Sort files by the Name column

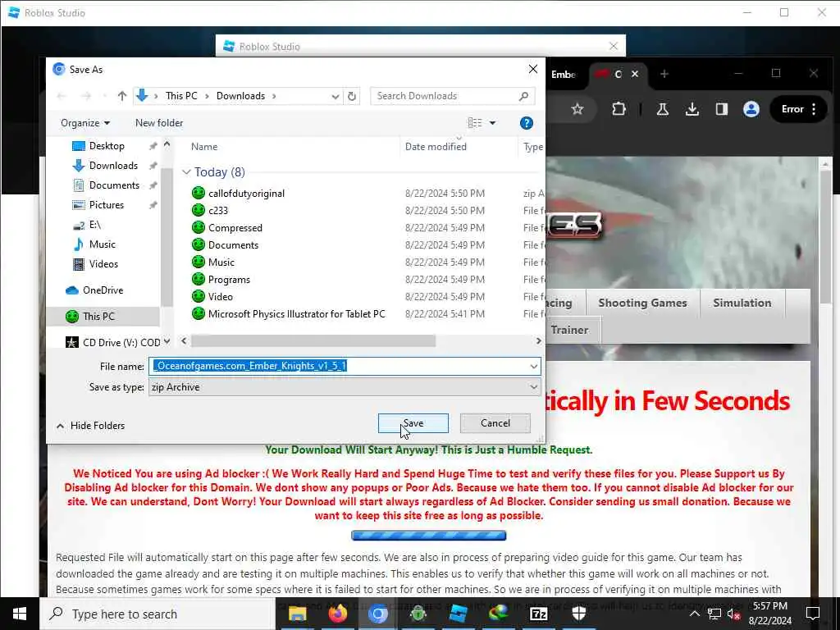[204, 147]
